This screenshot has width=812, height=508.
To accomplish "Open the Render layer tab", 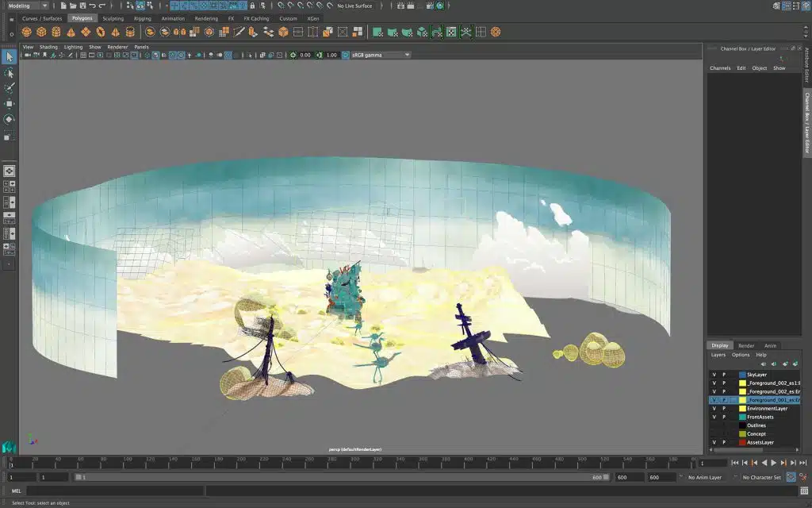I will point(746,346).
